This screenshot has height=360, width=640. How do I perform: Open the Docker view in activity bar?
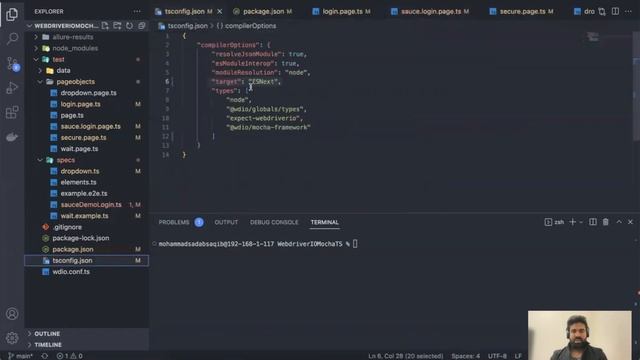click(12, 137)
